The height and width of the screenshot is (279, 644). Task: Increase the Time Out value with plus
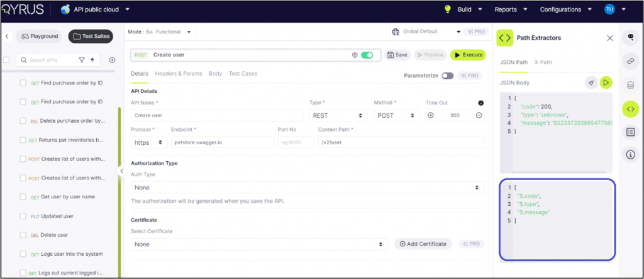pos(431,115)
